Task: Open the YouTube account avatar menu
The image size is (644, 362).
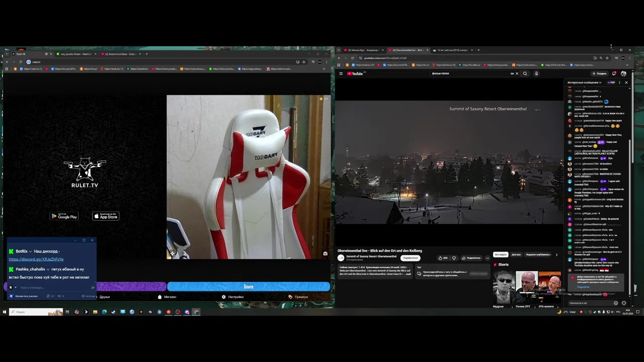Action: click(x=623, y=73)
